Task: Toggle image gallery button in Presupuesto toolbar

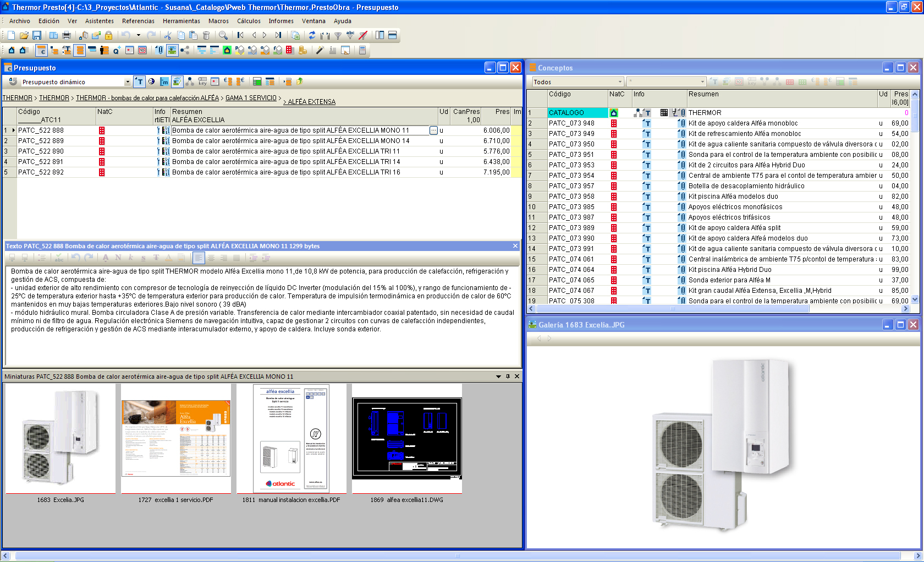Action: (177, 81)
